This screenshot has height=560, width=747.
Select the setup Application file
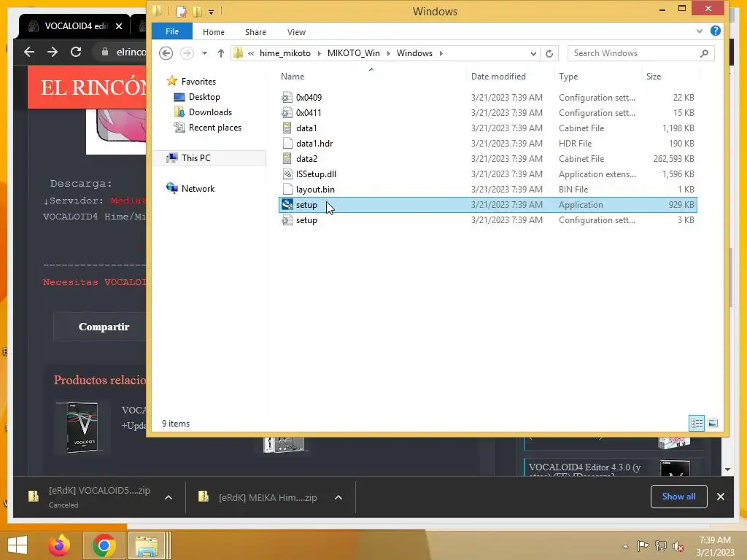coord(487,205)
